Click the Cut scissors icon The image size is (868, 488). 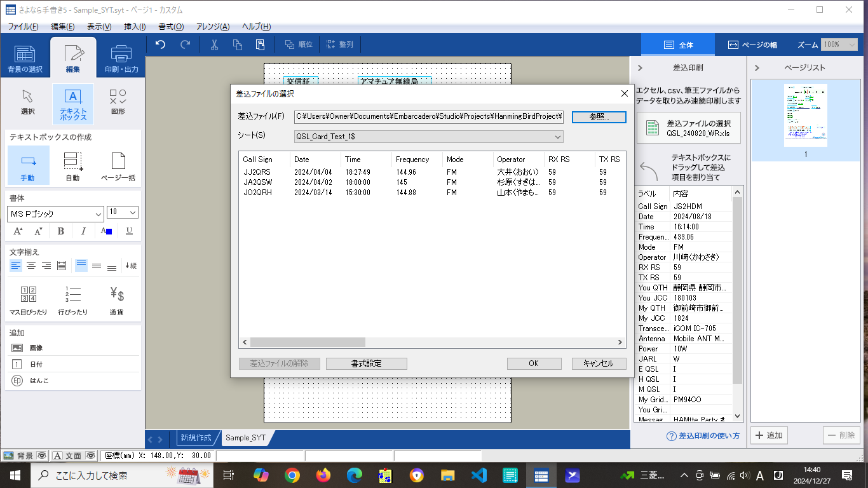pyautogui.click(x=214, y=44)
